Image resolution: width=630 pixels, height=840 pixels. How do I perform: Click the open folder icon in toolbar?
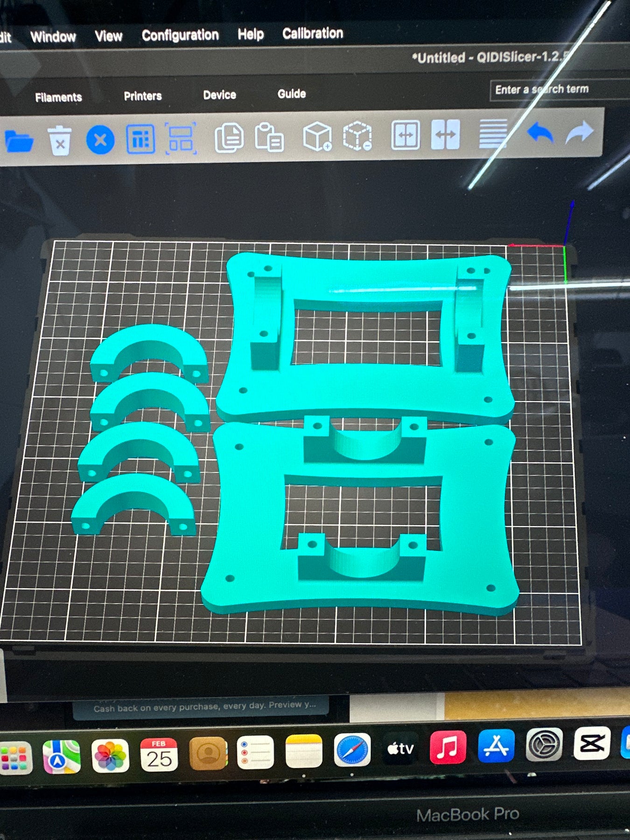[19, 140]
